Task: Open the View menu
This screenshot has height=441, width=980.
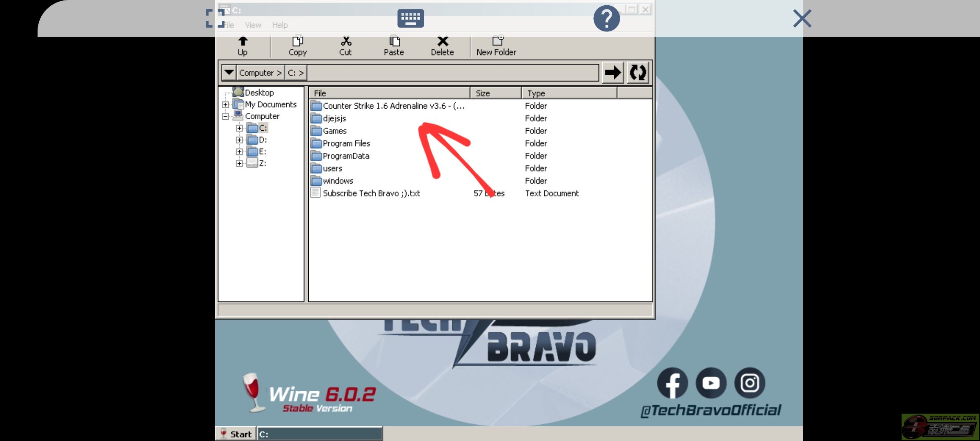Action: 253,25
